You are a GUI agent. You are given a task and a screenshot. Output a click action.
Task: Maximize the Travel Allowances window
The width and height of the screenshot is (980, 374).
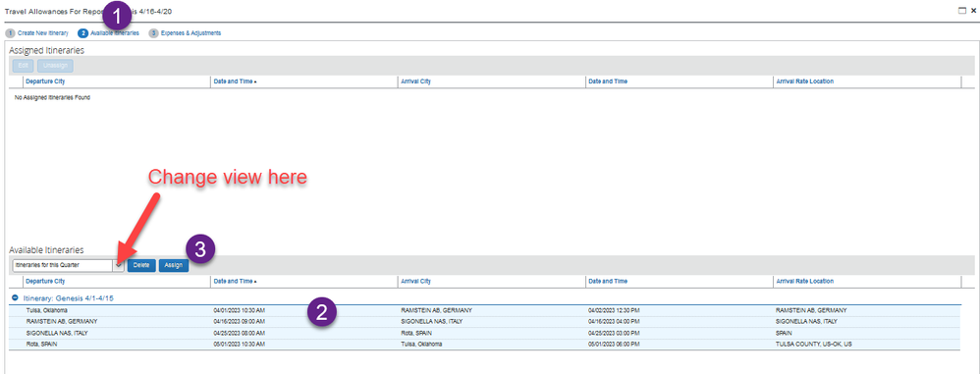tap(962, 11)
